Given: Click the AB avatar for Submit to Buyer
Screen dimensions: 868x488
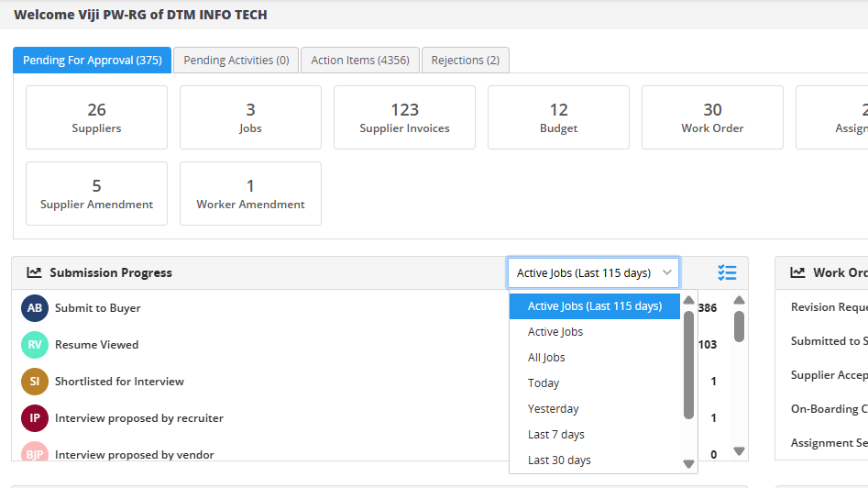Looking at the screenshot, I should 35,308.
